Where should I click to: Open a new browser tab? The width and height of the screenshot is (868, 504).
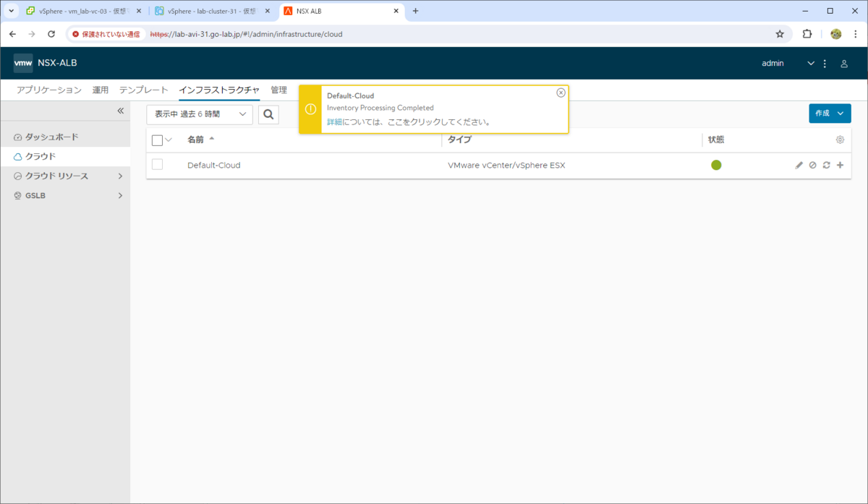415,11
